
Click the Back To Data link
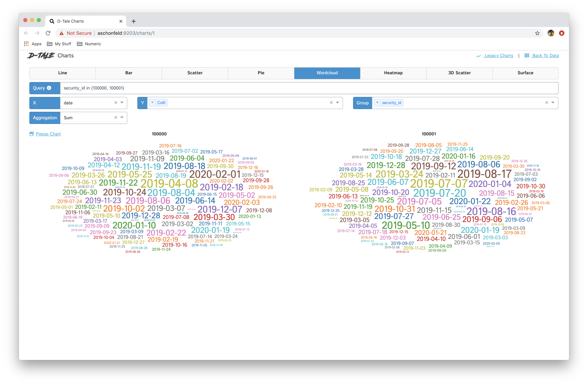(x=545, y=56)
